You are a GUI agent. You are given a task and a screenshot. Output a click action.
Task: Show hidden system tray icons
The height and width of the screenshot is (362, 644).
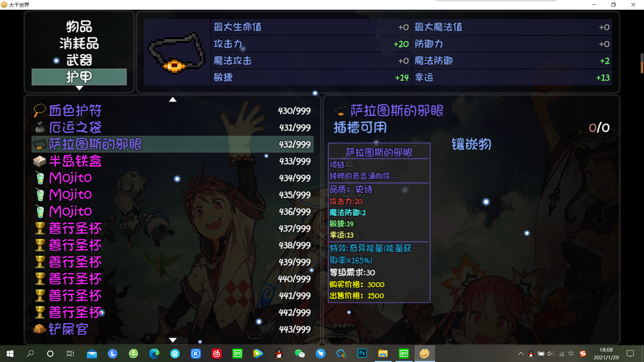(521, 354)
